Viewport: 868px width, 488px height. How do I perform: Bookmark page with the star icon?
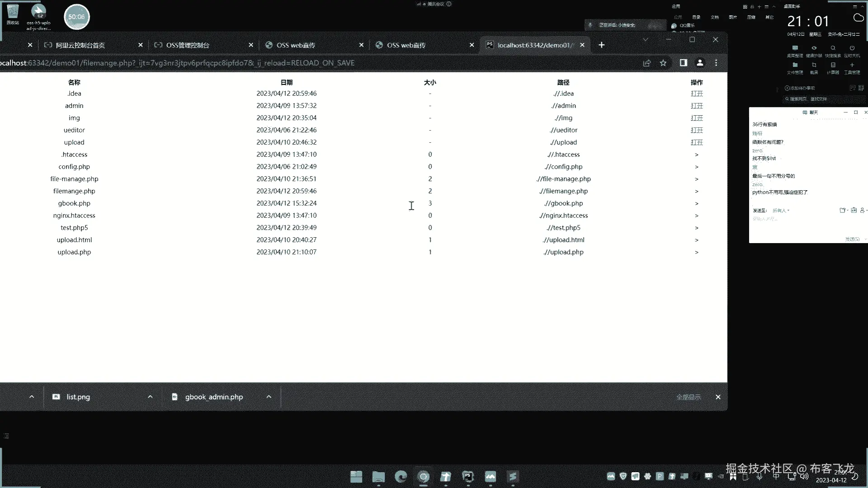(663, 63)
